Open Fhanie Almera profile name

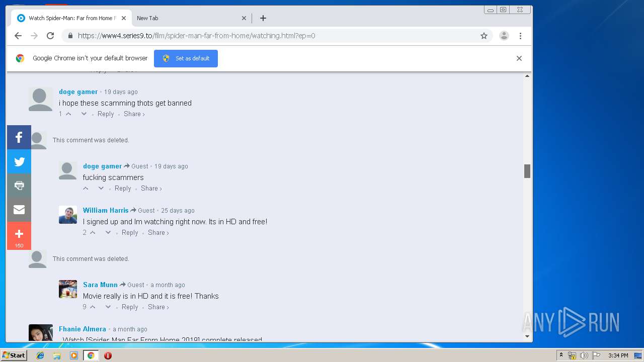(x=83, y=329)
